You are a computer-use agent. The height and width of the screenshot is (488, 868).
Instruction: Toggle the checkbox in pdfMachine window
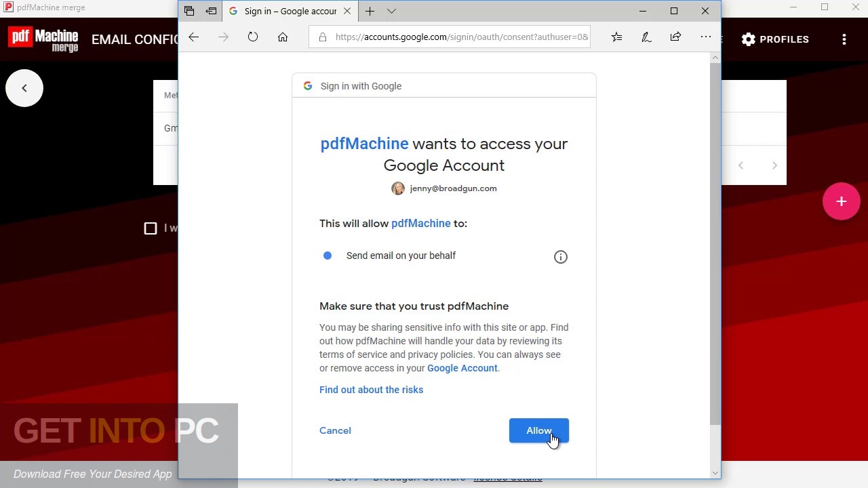coord(151,228)
